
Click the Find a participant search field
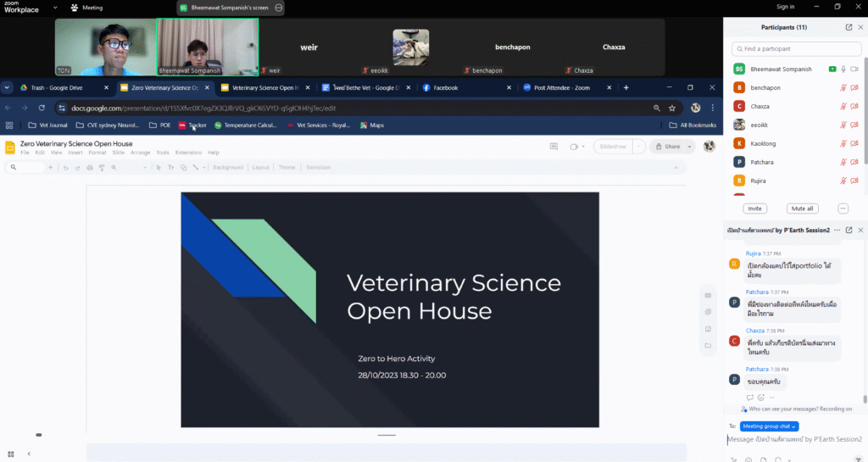(797, 48)
